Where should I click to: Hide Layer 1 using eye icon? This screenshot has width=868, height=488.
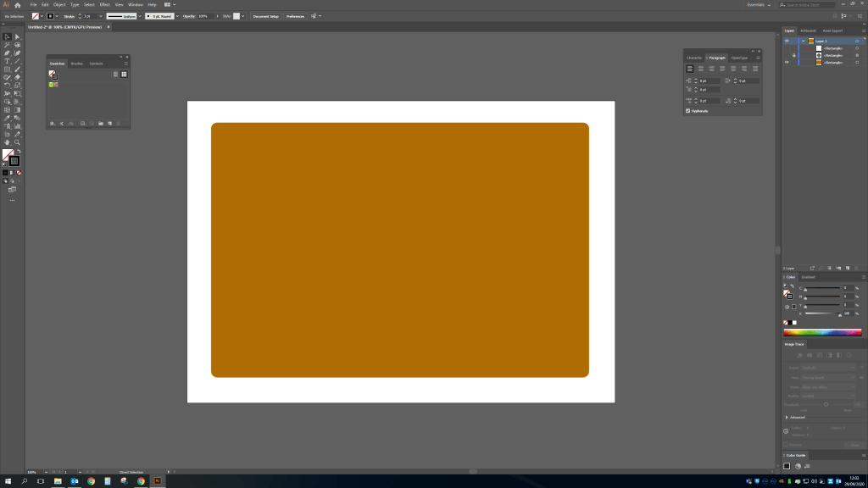(x=787, y=41)
